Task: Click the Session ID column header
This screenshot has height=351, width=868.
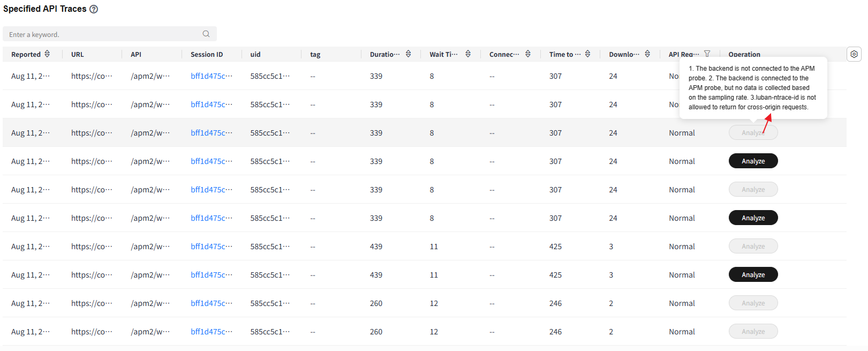Action: tap(207, 54)
